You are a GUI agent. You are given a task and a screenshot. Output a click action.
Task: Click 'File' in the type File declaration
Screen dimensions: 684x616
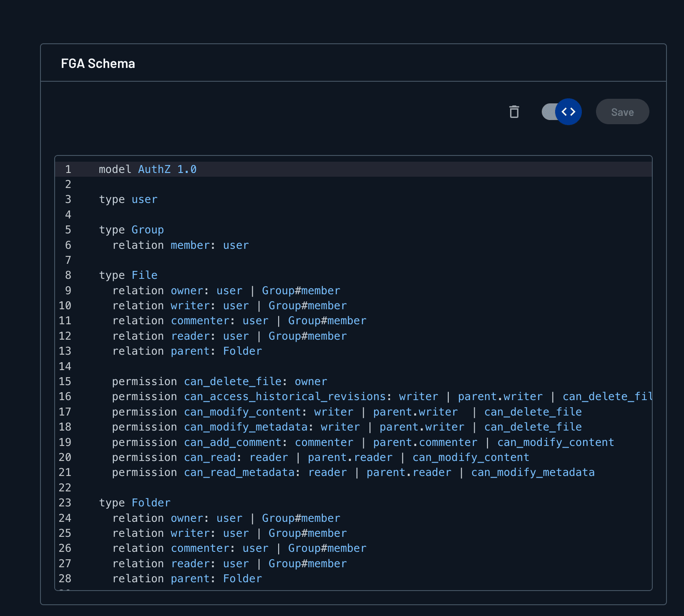(144, 275)
